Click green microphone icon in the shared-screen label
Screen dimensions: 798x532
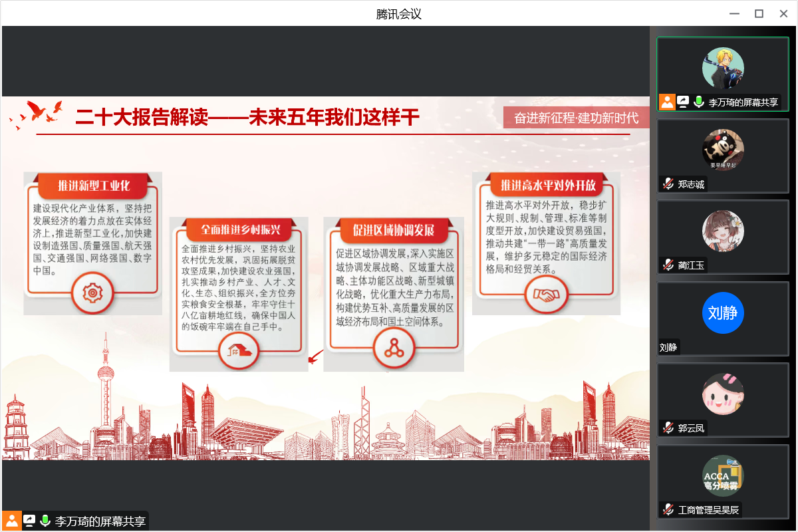[45, 521]
